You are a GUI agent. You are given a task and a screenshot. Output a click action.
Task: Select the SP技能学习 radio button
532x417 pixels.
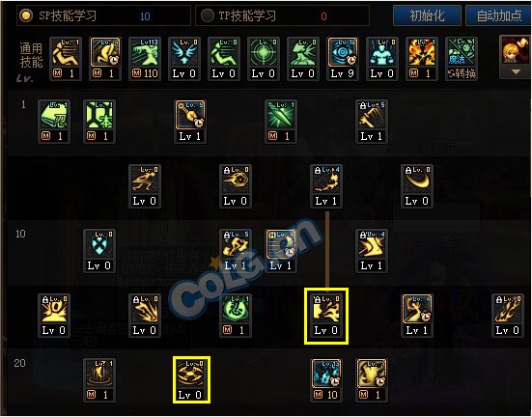(x=26, y=15)
